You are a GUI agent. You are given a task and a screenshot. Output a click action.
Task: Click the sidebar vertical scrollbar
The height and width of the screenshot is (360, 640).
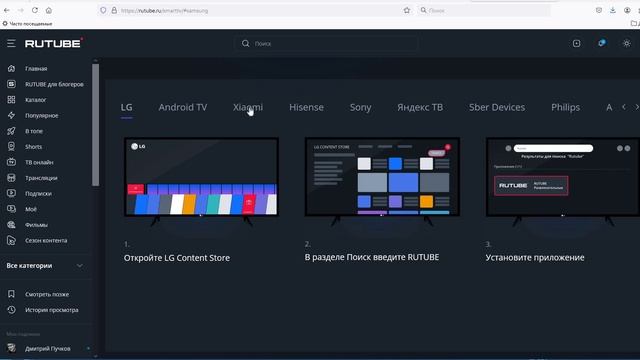click(96, 124)
